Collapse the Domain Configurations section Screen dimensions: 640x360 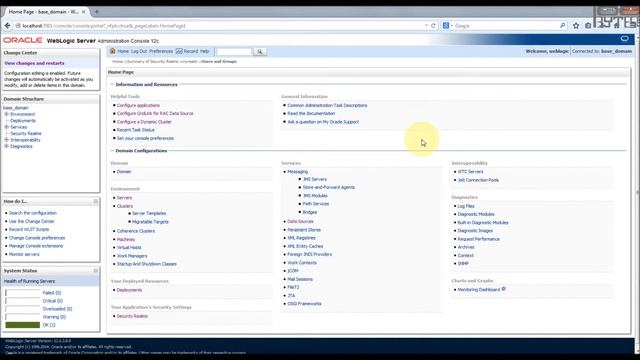point(112,151)
